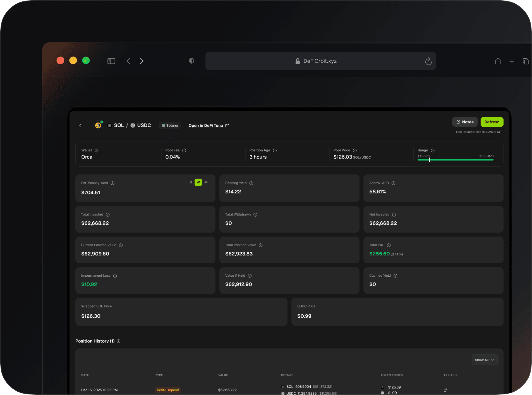Viewport: 532px width, 395px height.
Task: Open transaction hash link for Initial Deposit
Action: click(x=445, y=390)
